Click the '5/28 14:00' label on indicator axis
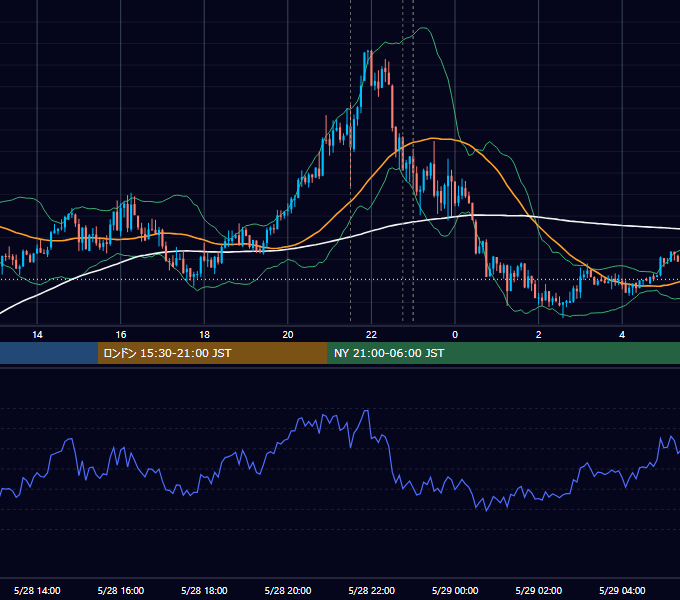 pos(37,591)
